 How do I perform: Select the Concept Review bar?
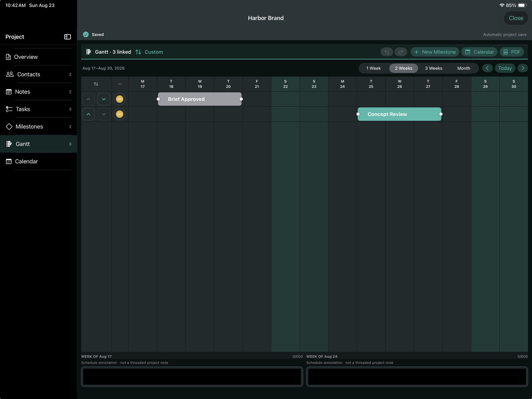(x=399, y=114)
